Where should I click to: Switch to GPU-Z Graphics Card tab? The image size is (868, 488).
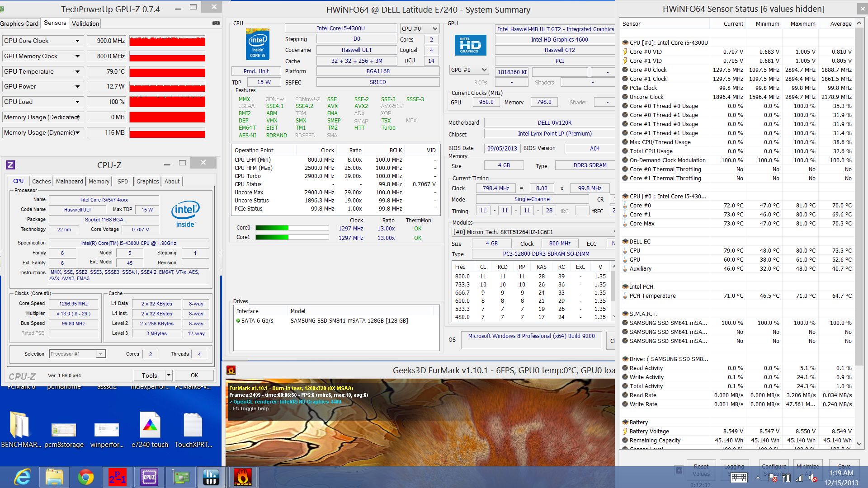[19, 23]
